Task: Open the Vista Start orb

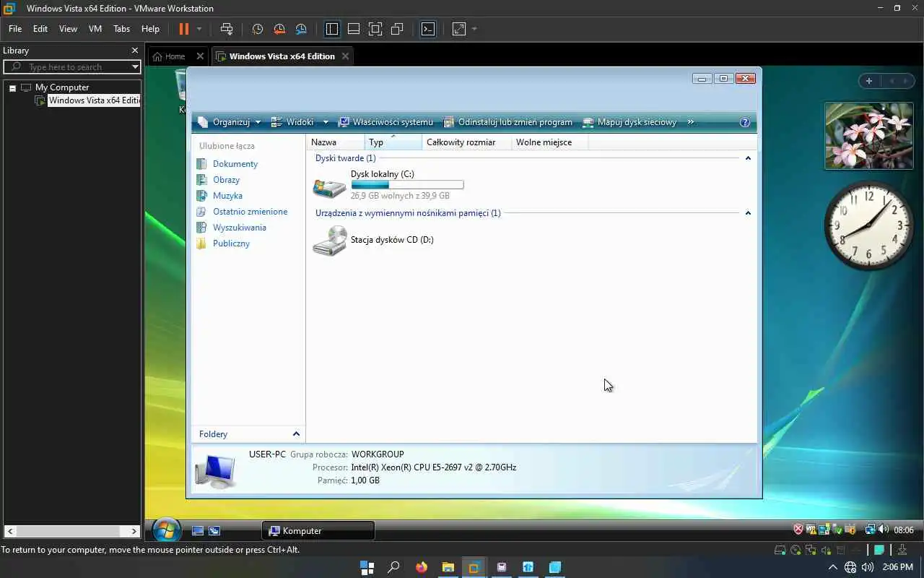Action: tap(167, 530)
